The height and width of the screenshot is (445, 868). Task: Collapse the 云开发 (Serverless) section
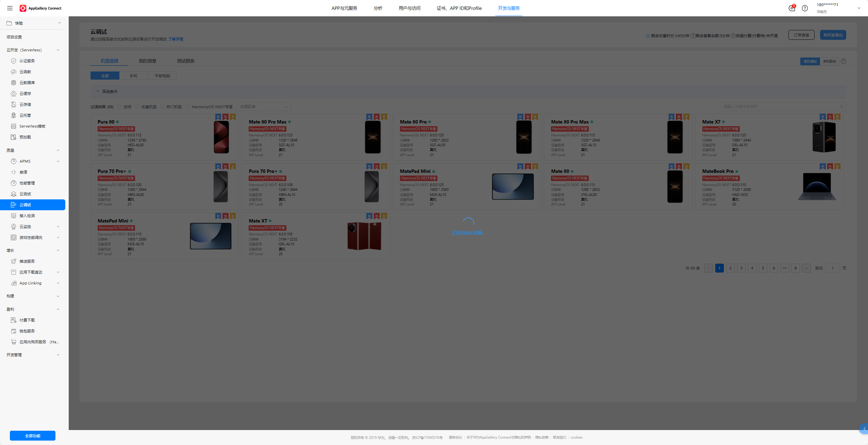pos(58,50)
